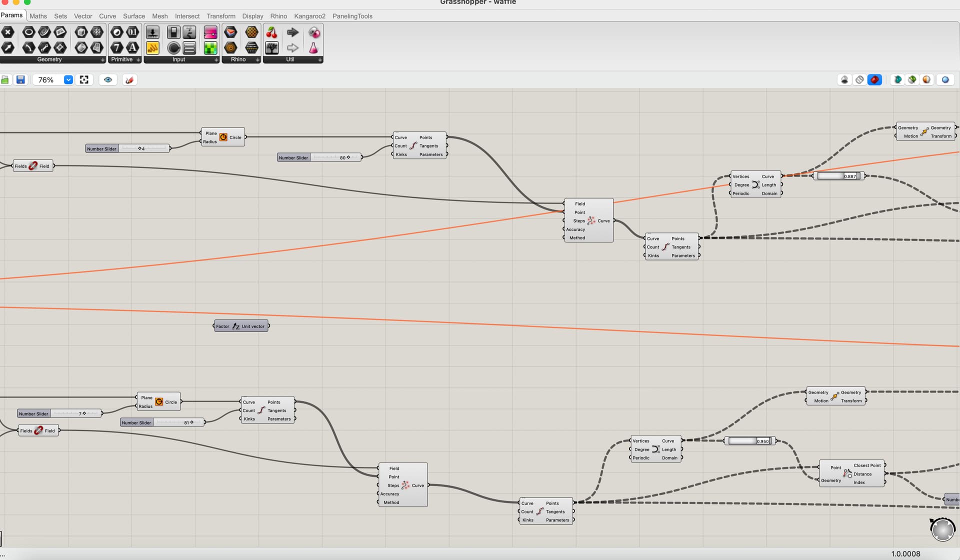Select the Point parameter icon in Geometry
Image resolution: width=960 pixels, height=560 pixels.
point(7,32)
